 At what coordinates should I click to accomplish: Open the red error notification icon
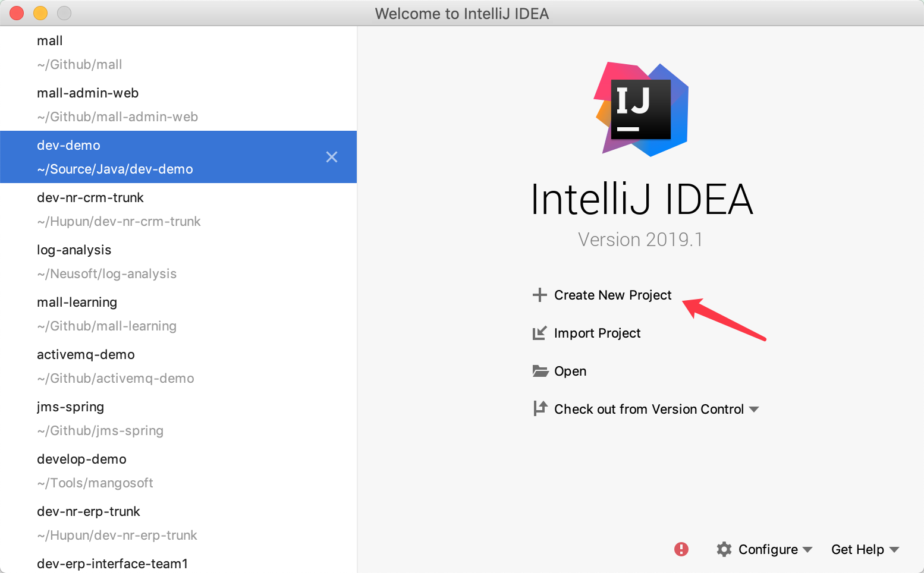pos(681,549)
